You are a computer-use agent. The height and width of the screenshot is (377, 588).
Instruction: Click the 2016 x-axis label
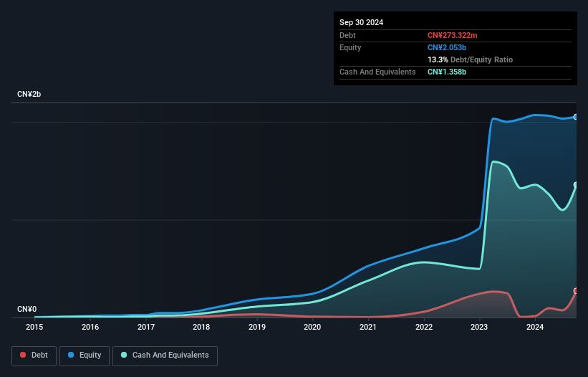click(x=90, y=327)
